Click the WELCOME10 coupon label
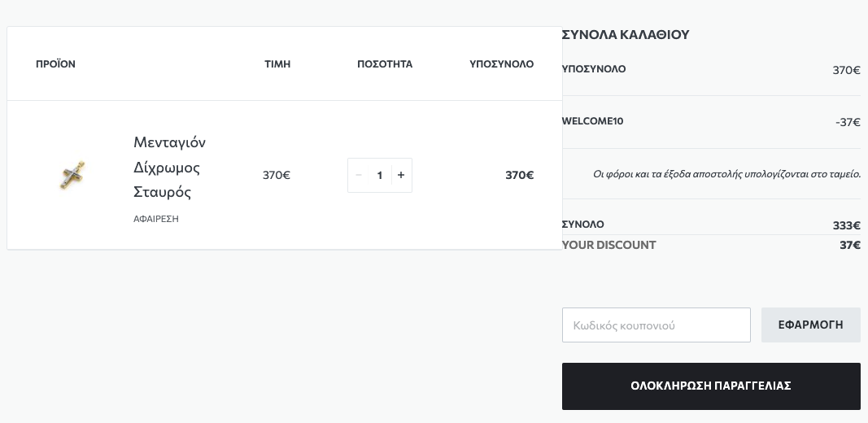The height and width of the screenshot is (423, 868). coord(592,121)
